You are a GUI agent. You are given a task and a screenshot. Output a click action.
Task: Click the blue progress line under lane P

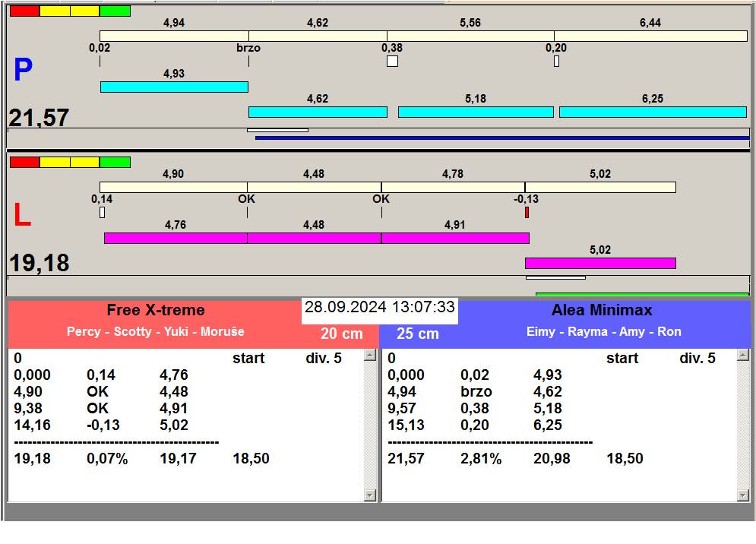(x=502, y=138)
